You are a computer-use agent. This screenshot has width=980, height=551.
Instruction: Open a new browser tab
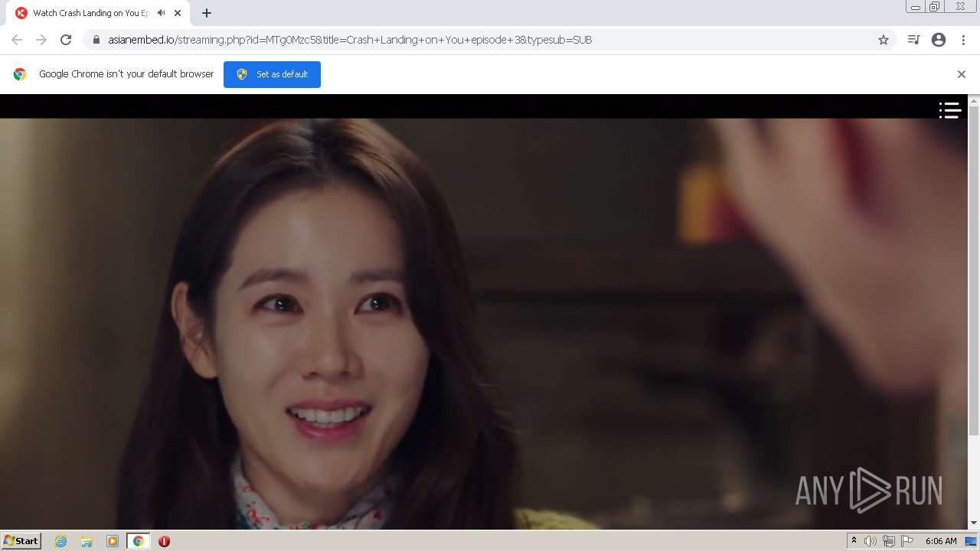207,13
